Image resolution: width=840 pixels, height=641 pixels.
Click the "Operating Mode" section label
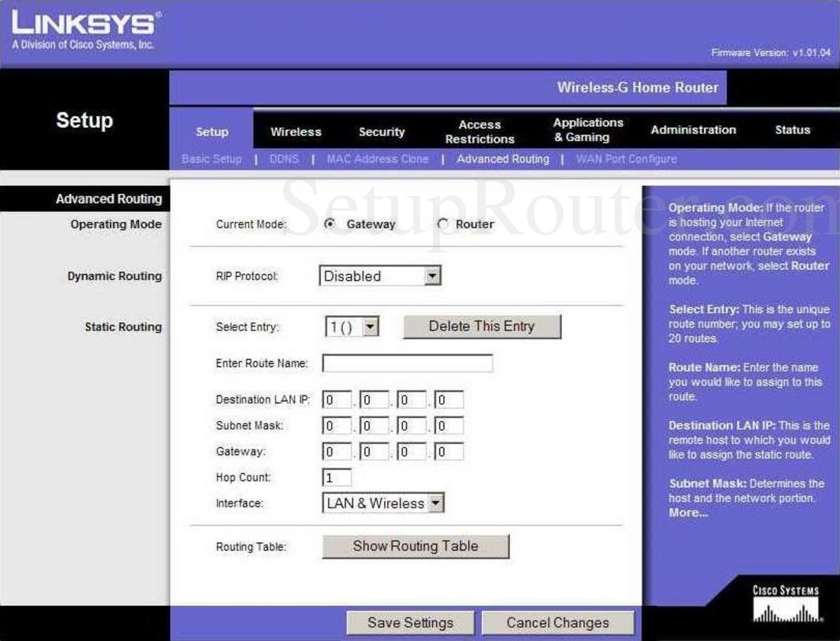point(116,224)
